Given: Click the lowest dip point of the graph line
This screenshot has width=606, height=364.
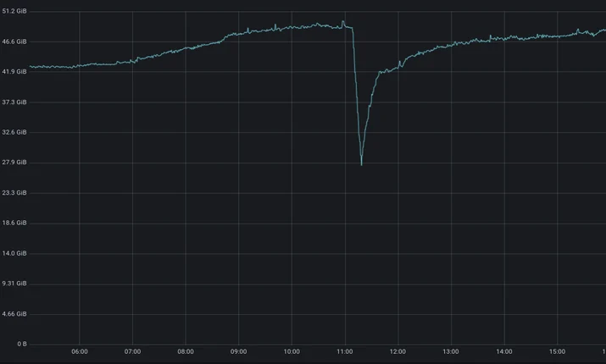Looking at the screenshot, I should pos(361,165).
